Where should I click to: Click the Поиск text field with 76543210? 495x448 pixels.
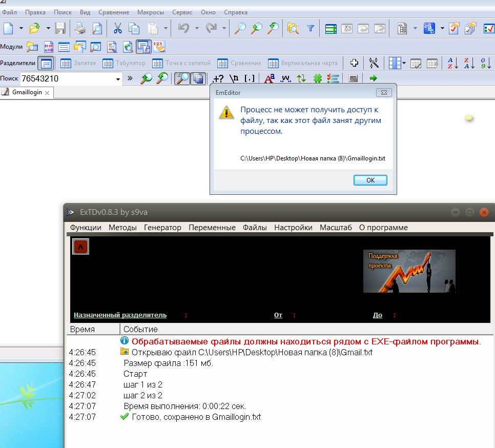coord(67,79)
